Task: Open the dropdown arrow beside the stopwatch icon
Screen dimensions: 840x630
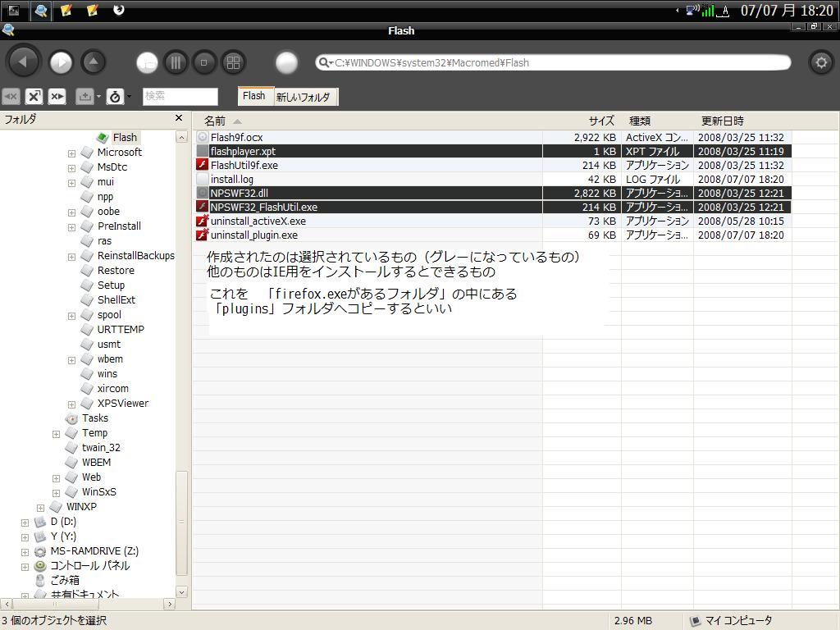Action: point(129,97)
